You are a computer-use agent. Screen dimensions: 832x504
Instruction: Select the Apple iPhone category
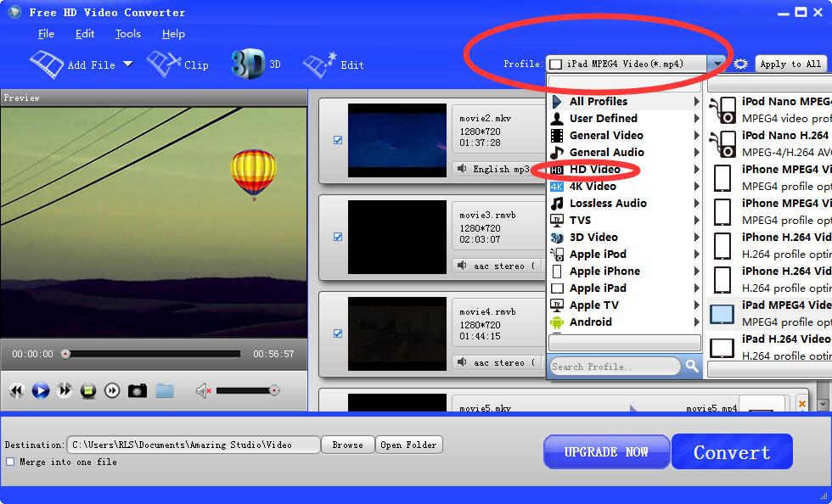coord(625,272)
